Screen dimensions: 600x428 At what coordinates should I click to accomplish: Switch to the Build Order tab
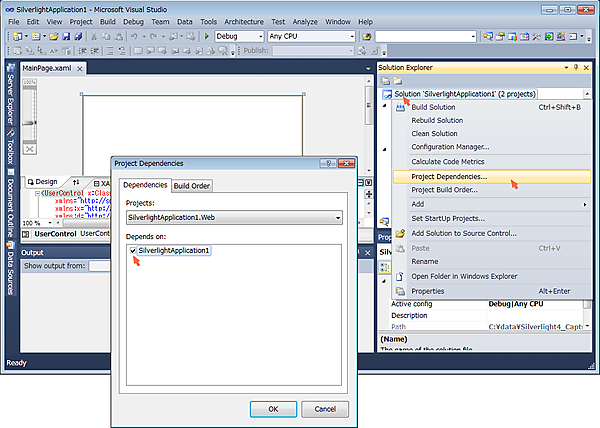[192, 186]
